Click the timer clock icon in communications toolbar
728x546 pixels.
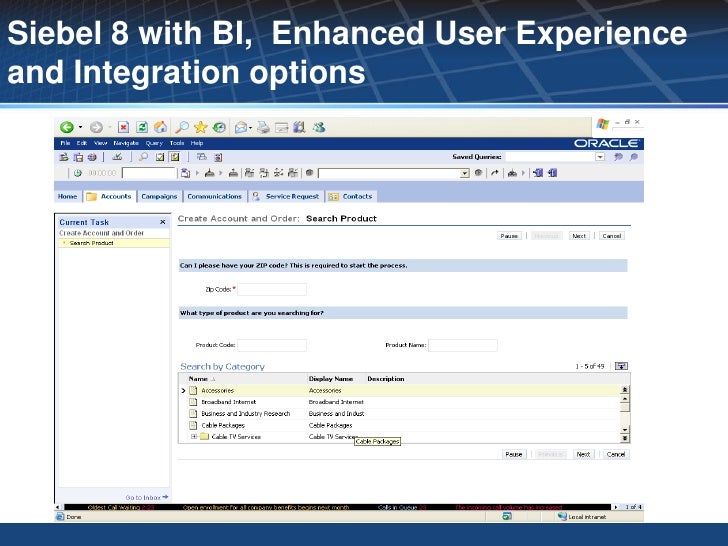[x=78, y=173]
